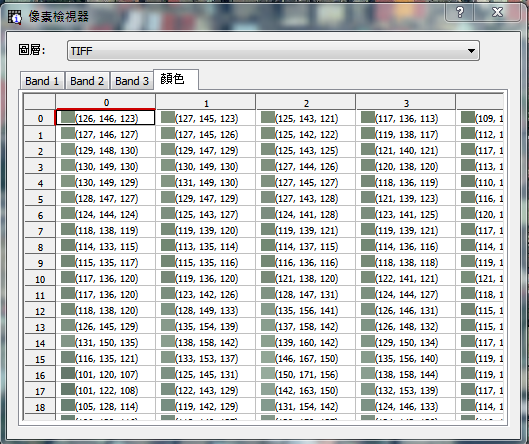
Task: Switch to the Band 1 tab
Action: pyautogui.click(x=42, y=81)
